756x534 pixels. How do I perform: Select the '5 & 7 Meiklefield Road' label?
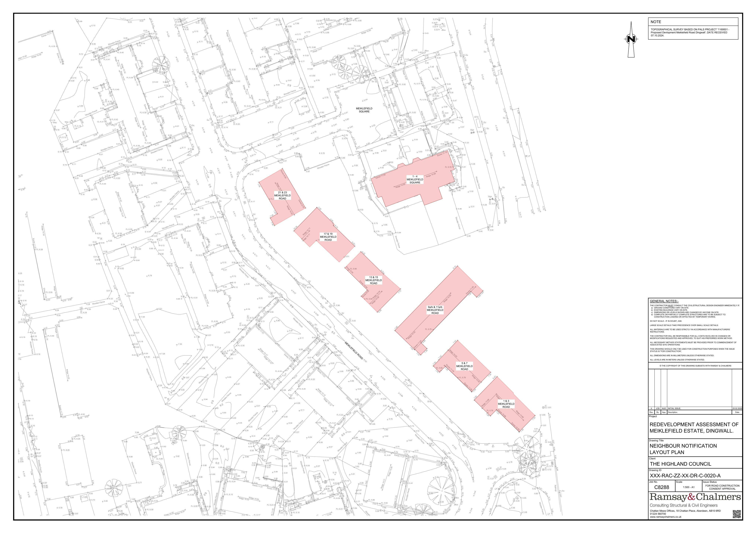[464, 366]
